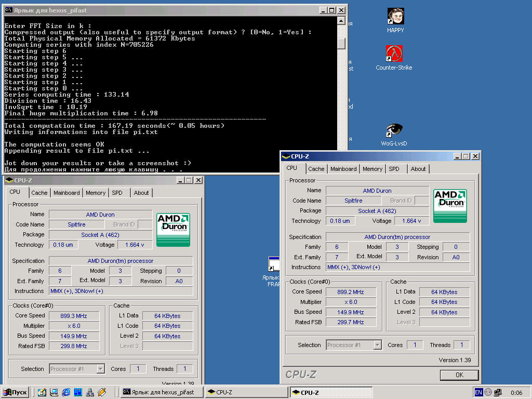This screenshot has width=532, height=399.
Task: Click the round gray tray icon
Action: point(488,392)
